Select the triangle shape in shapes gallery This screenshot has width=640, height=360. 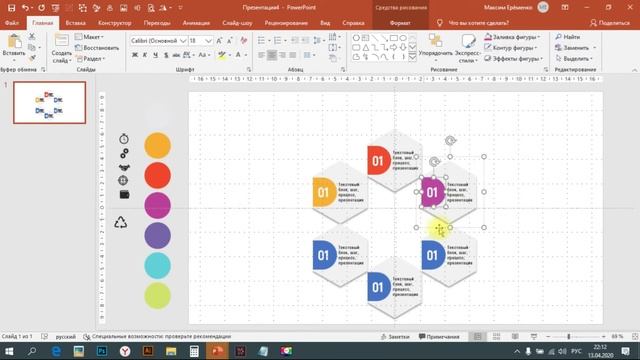[365, 47]
